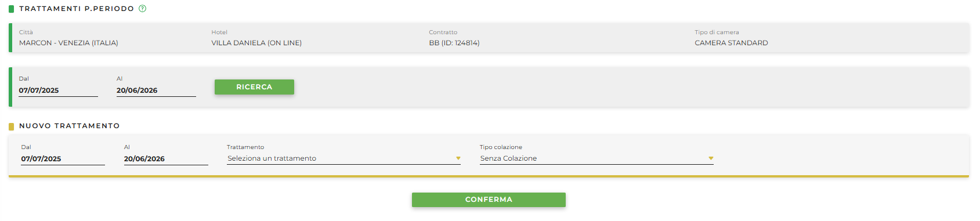Expand the Tipo colazione dropdown arrow
Viewport: 980px width, 221px height.
coord(711,158)
